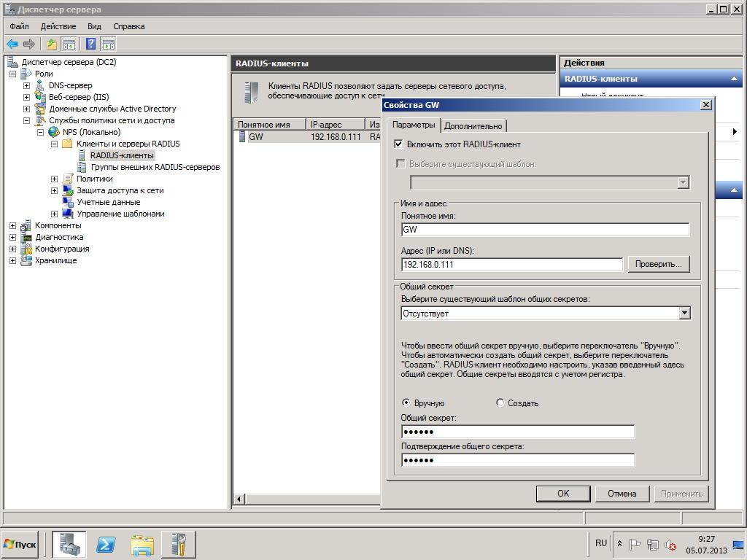Expand the Управление шаблонами node

pos(54,214)
